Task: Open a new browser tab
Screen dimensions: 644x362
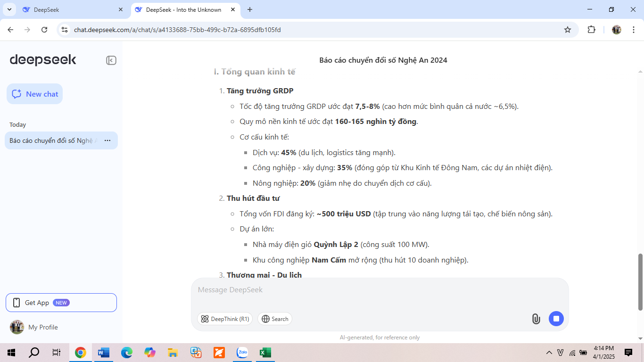Action: [250, 9]
